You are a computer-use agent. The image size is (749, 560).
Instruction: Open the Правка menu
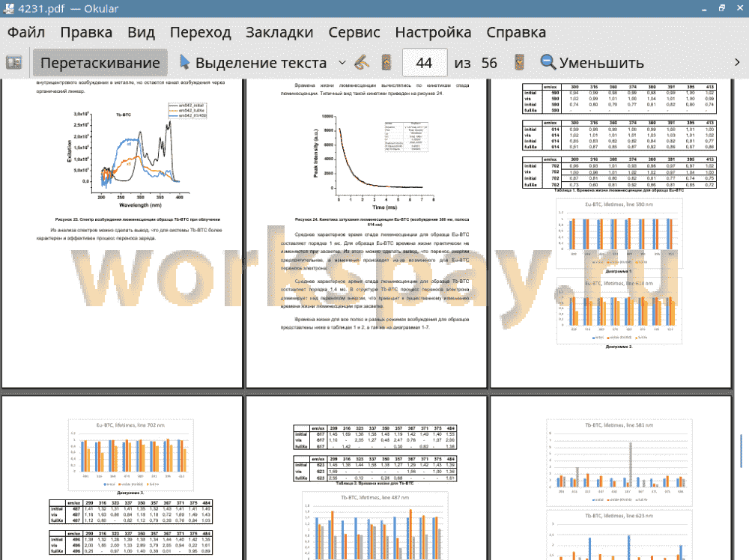tap(86, 32)
